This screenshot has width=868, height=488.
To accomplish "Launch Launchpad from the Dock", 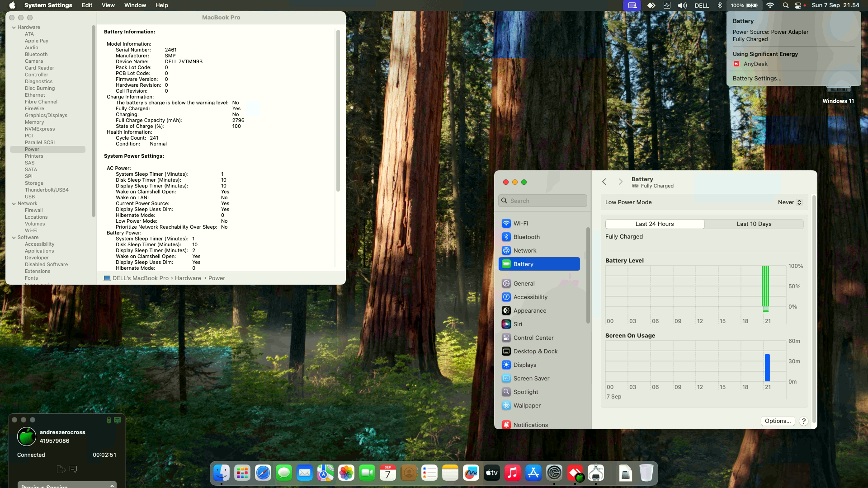I will (242, 473).
